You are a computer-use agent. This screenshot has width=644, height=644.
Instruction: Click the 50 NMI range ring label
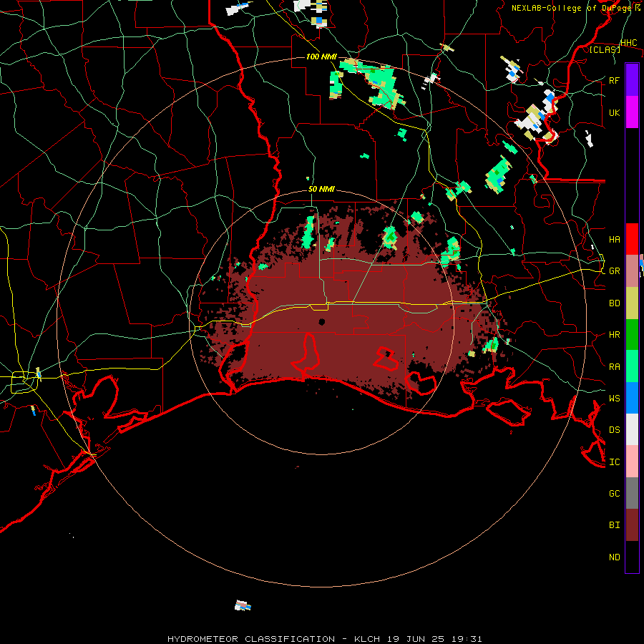pos(321,190)
